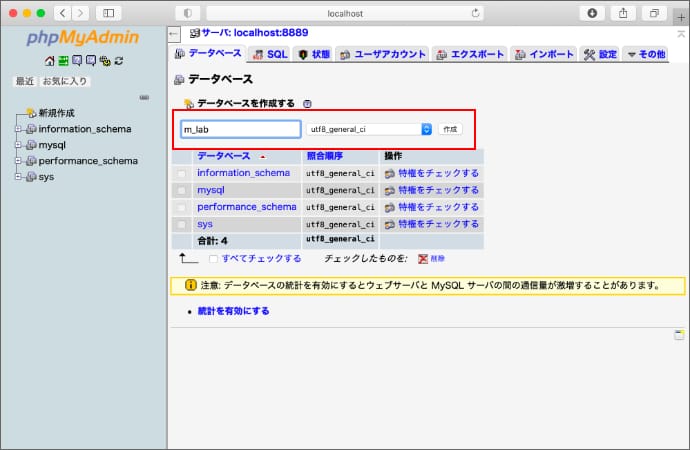Check the すべてチェックする checkbox

click(x=214, y=258)
